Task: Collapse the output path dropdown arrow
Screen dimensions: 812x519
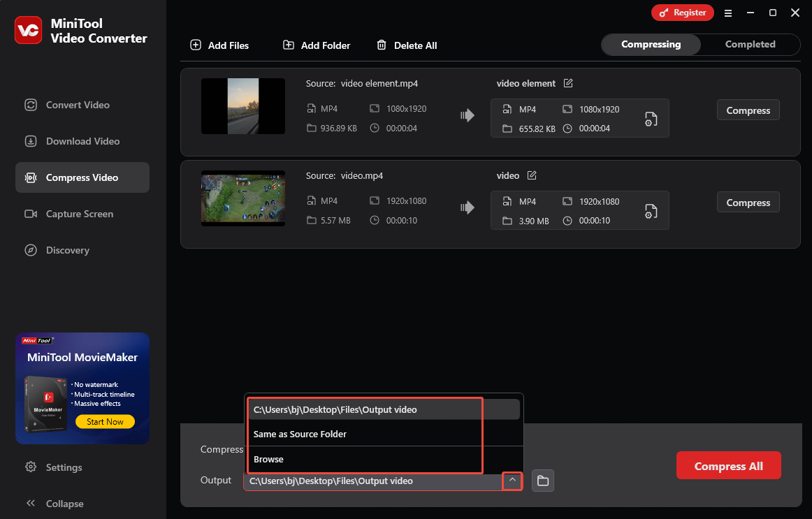Action: (512, 481)
